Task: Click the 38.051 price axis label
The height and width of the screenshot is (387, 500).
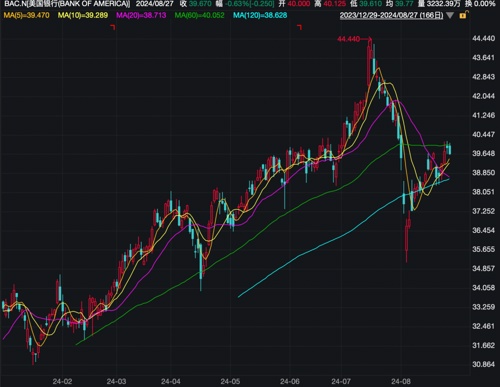Action: [x=483, y=192]
